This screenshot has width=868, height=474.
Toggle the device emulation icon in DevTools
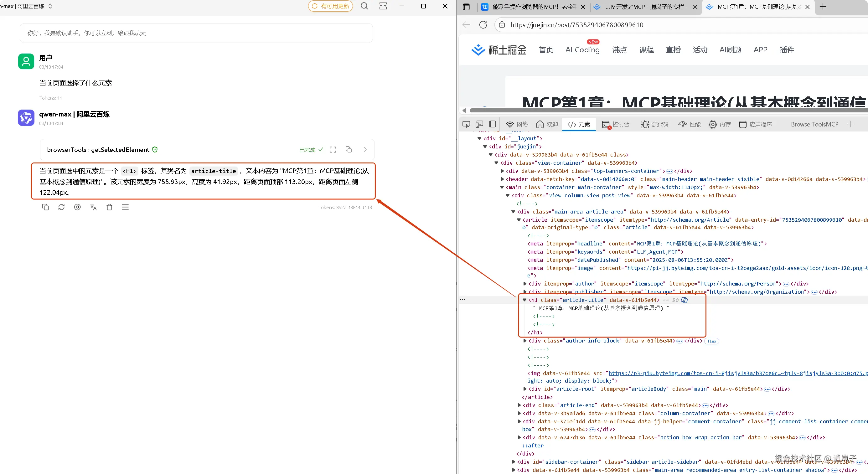(479, 124)
